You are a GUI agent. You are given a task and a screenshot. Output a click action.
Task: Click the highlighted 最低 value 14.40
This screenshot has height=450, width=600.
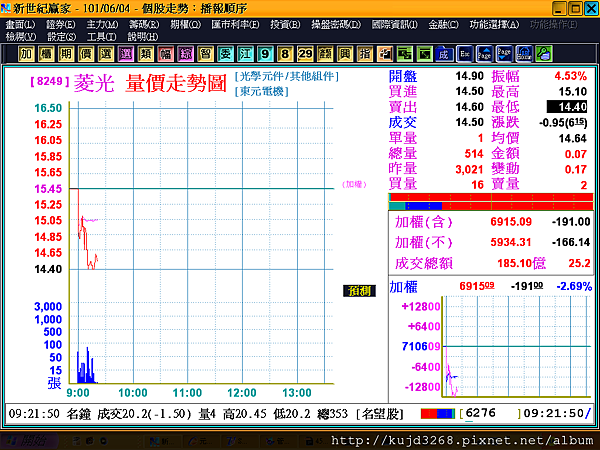tap(567, 107)
